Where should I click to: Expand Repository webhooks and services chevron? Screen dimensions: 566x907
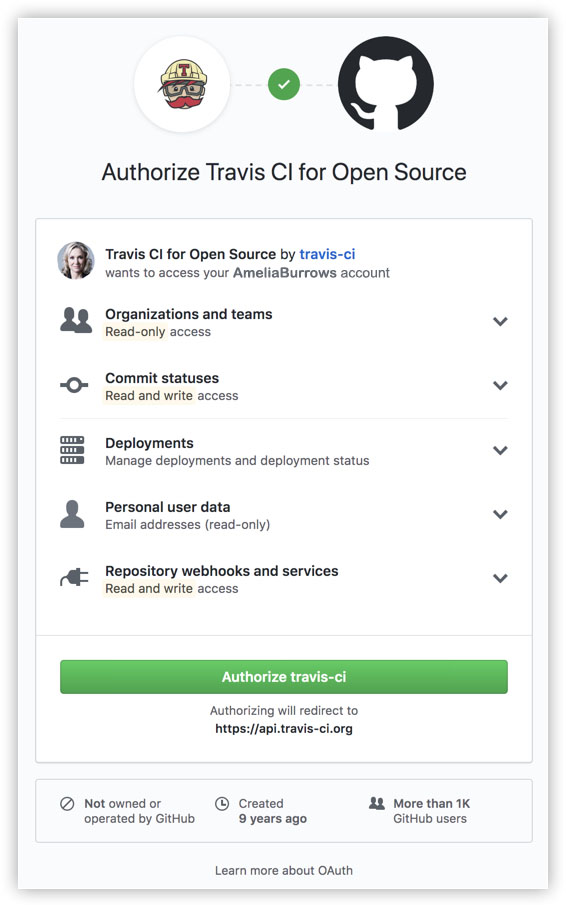click(x=500, y=578)
